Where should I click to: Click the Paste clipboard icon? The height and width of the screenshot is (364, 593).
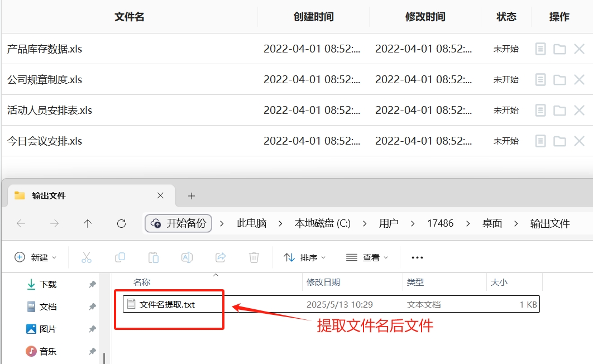tap(154, 257)
